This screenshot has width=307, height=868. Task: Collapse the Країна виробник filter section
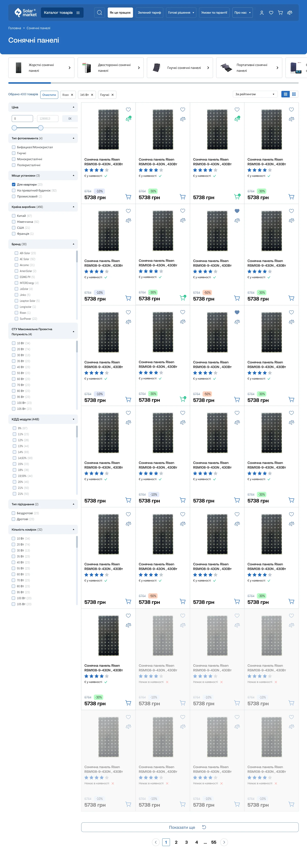pyautogui.click(x=43, y=207)
